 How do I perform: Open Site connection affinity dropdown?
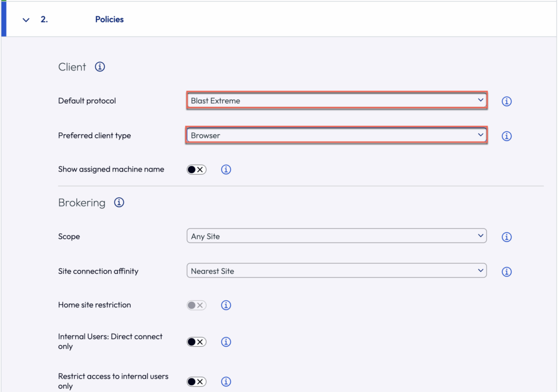click(x=336, y=271)
